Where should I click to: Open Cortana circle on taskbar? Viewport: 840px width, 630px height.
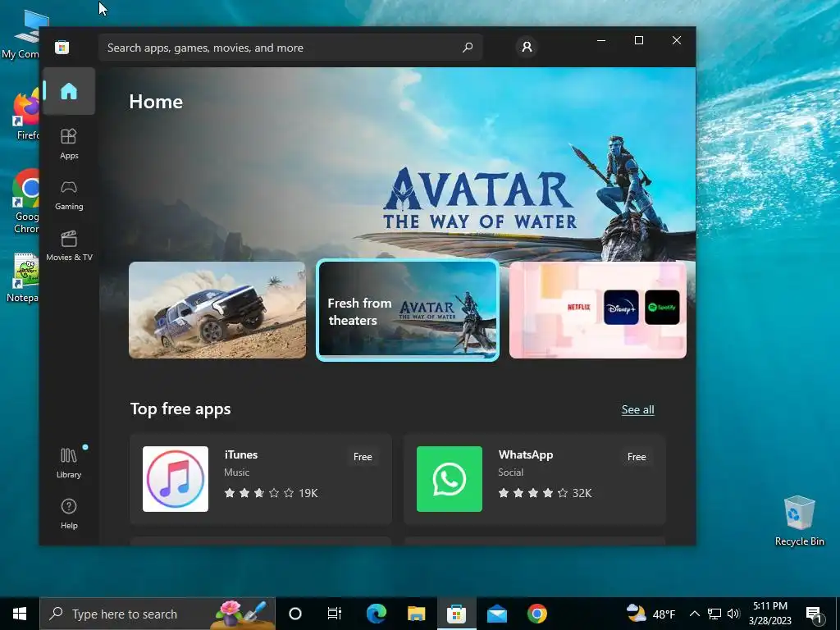(295, 614)
